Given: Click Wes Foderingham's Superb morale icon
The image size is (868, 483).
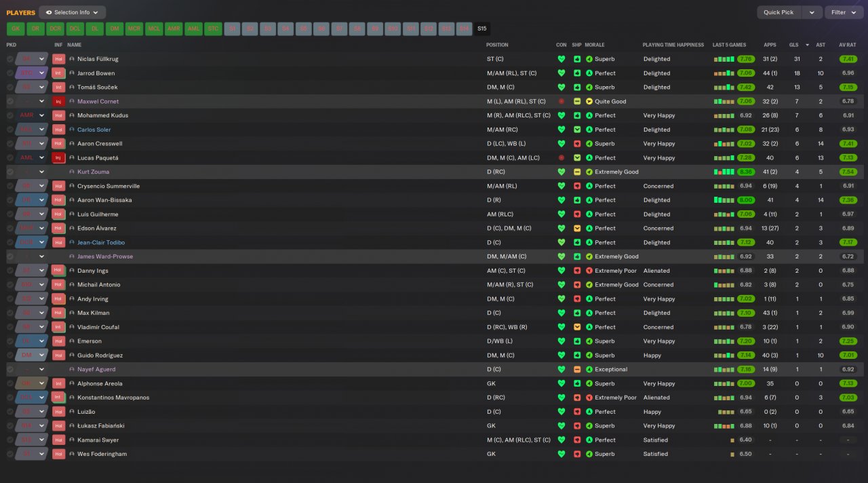Looking at the screenshot, I should tap(589, 454).
